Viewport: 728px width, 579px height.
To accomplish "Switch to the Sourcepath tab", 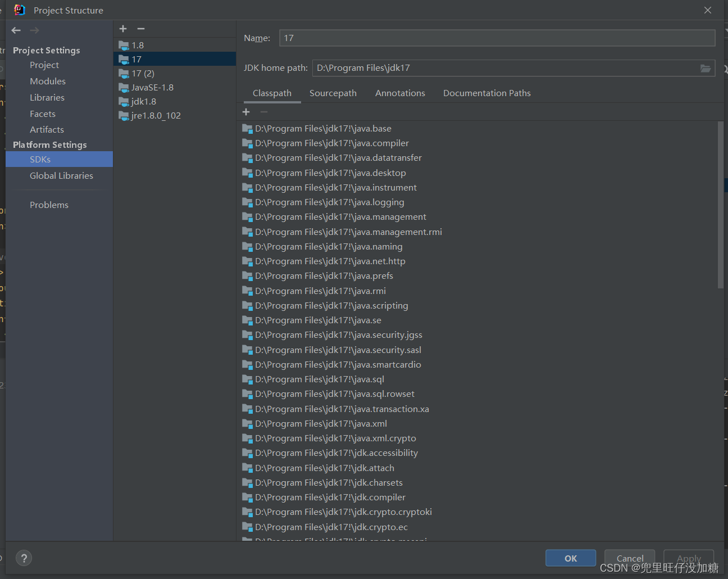I will pyautogui.click(x=333, y=93).
